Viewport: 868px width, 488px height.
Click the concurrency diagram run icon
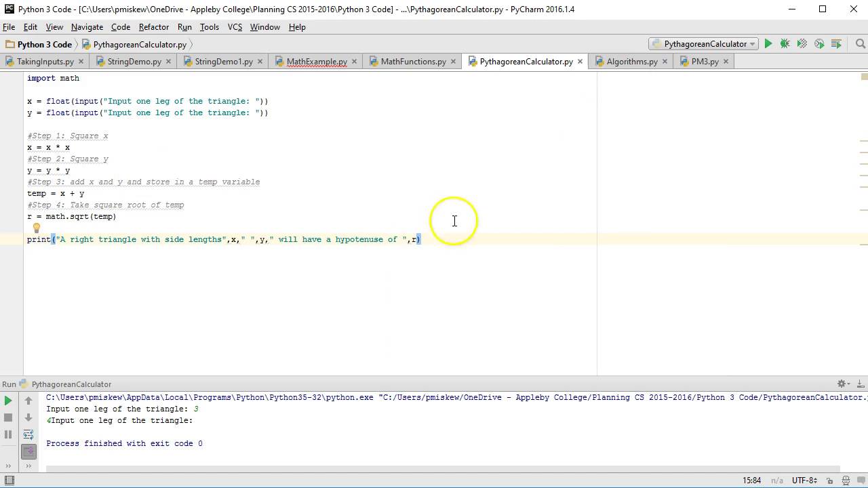click(x=836, y=44)
